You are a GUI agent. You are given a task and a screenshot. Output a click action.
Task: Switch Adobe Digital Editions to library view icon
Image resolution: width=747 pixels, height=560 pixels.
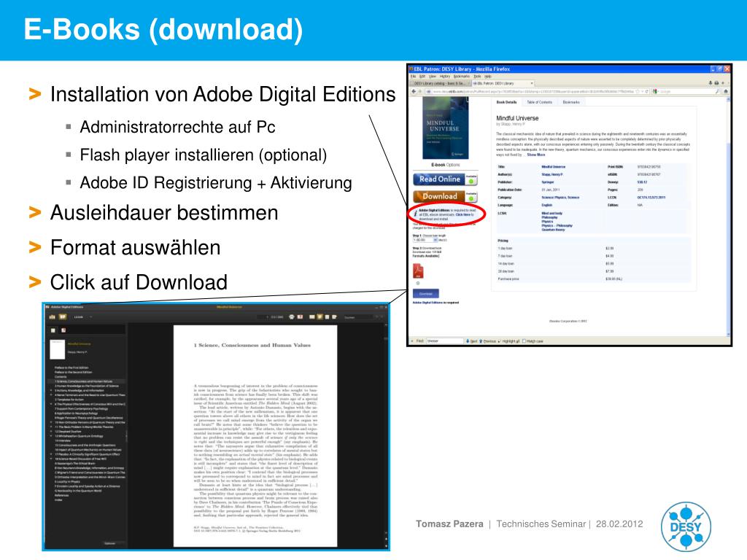[53, 317]
